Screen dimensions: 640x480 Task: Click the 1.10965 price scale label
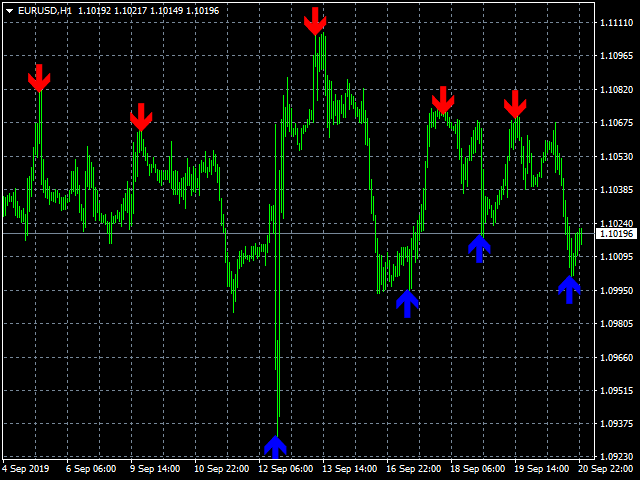click(616, 56)
